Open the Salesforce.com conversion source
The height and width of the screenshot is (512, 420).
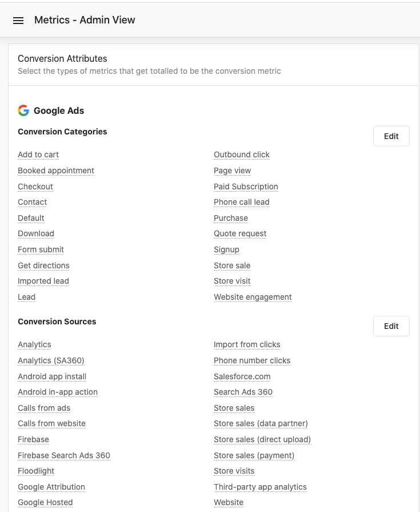[x=242, y=376]
